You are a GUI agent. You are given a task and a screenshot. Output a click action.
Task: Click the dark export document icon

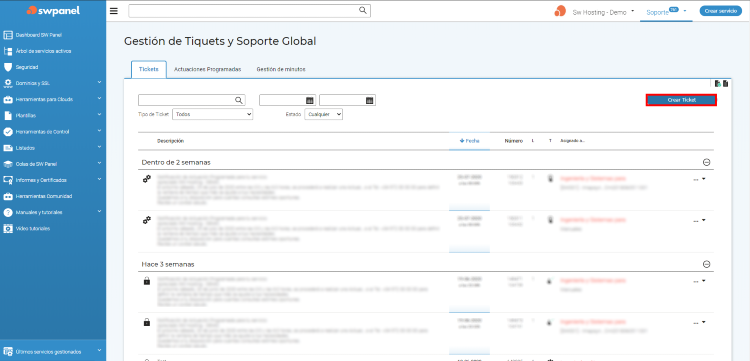(725, 84)
